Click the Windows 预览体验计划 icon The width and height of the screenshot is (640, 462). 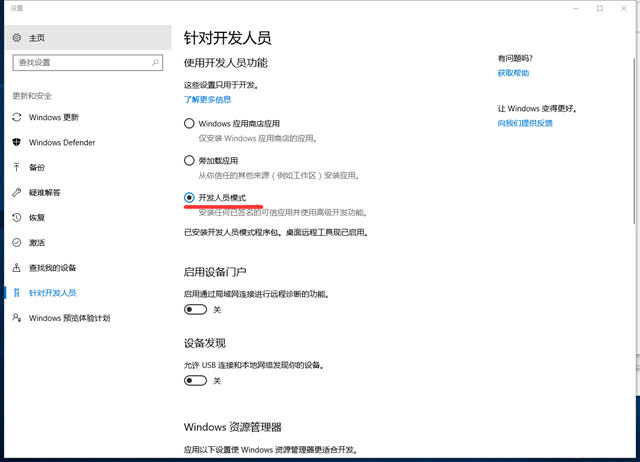(x=17, y=318)
